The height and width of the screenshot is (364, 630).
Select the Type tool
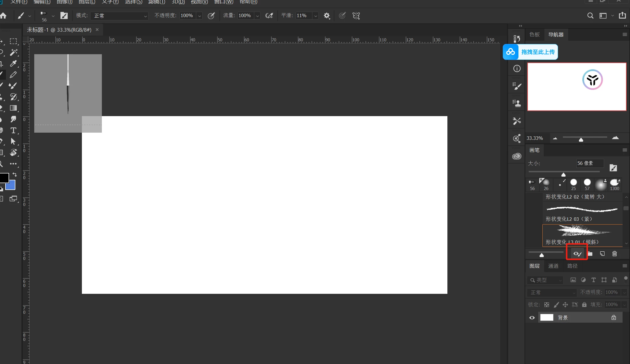click(x=13, y=130)
